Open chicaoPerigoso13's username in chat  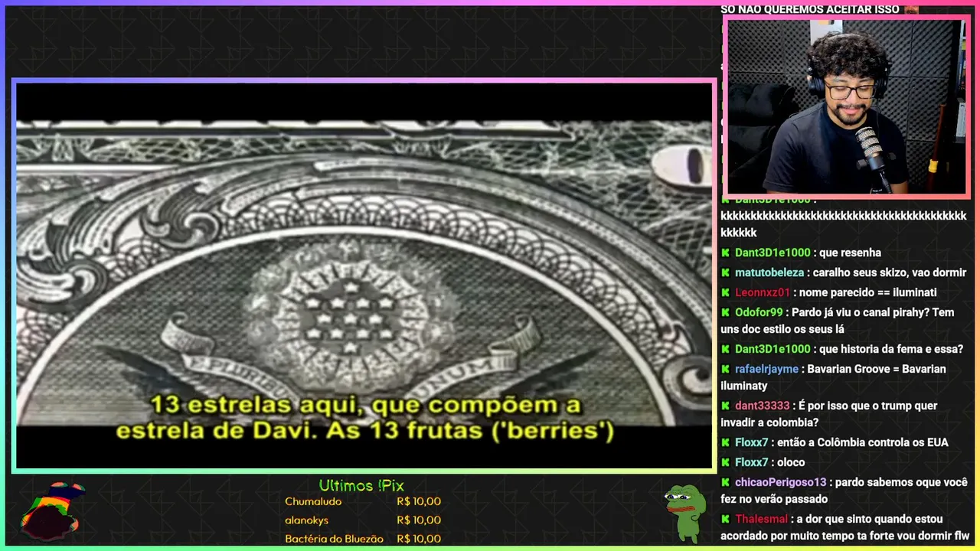[x=781, y=482]
